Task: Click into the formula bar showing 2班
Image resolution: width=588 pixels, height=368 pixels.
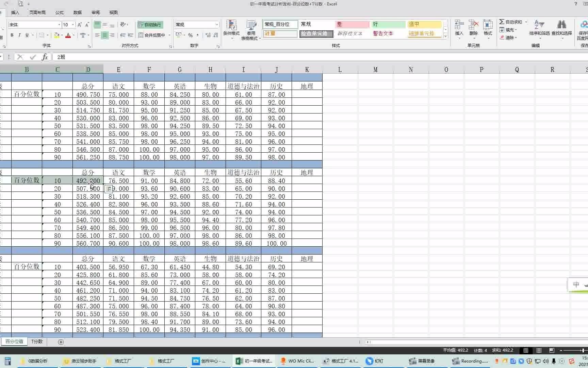Action: 320,57
